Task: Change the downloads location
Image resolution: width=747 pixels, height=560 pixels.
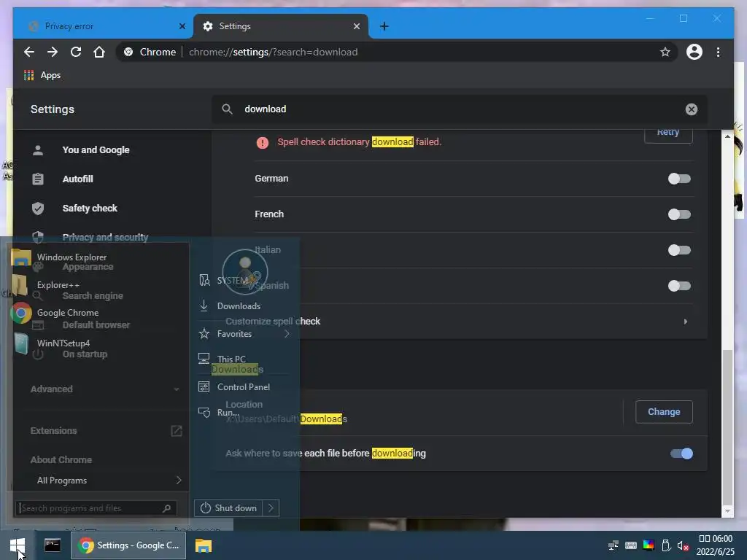Action: (x=664, y=412)
